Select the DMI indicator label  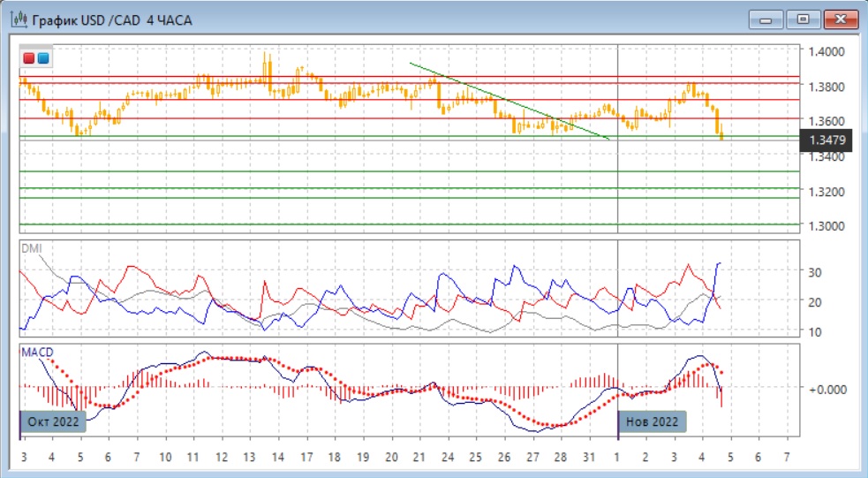tap(31, 248)
